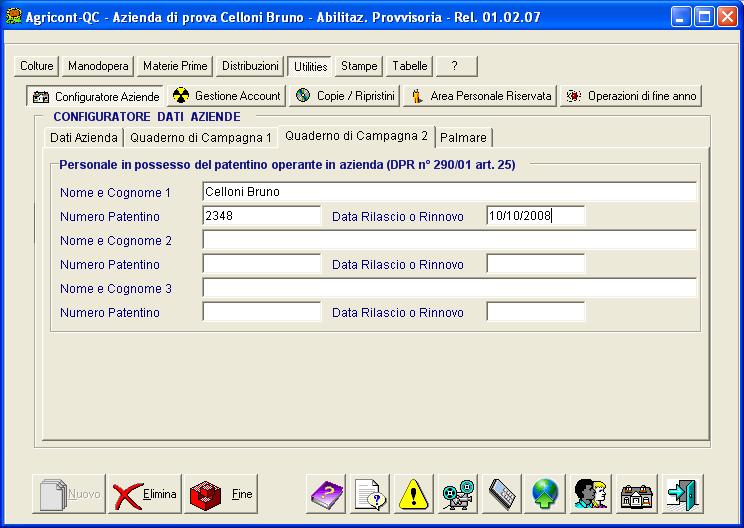Click the globe with green arrow icon
The image size is (744, 528).
tap(546, 493)
